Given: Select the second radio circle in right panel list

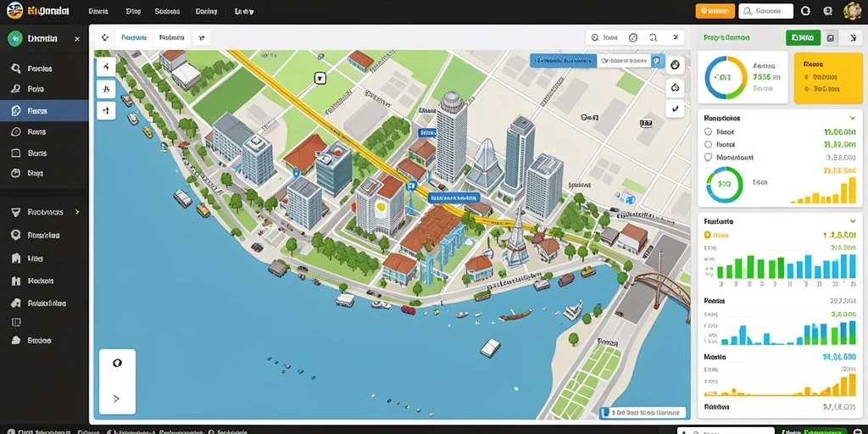Looking at the screenshot, I should point(708,144).
